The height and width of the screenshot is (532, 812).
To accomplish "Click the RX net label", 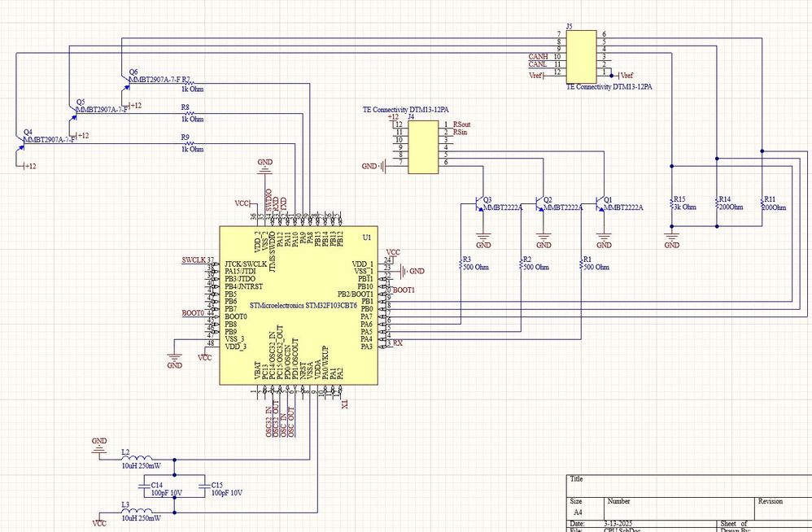I will [398, 343].
